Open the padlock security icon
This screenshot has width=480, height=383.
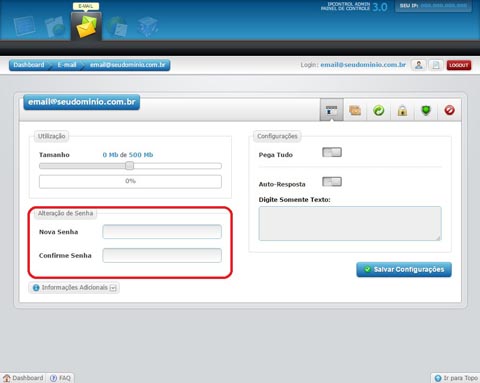402,110
